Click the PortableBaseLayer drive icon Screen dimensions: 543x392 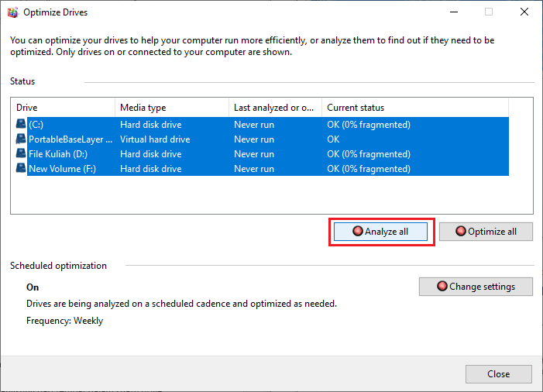pyautogui.click(x=20, y=139)
